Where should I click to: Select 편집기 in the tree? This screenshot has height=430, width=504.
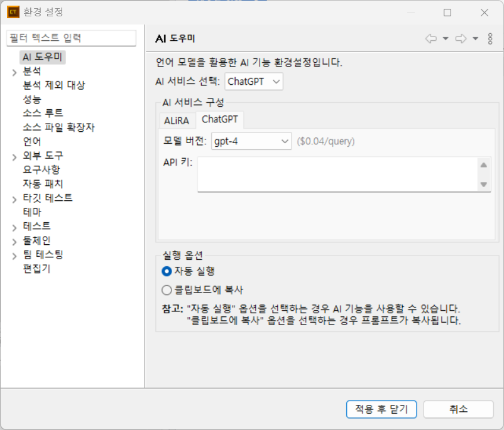36,269
